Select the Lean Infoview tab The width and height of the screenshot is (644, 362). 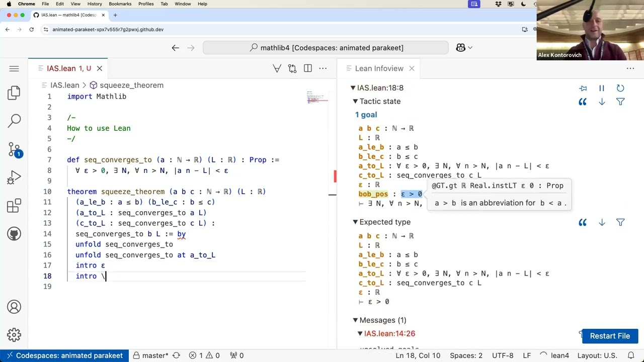coord(379,68)
